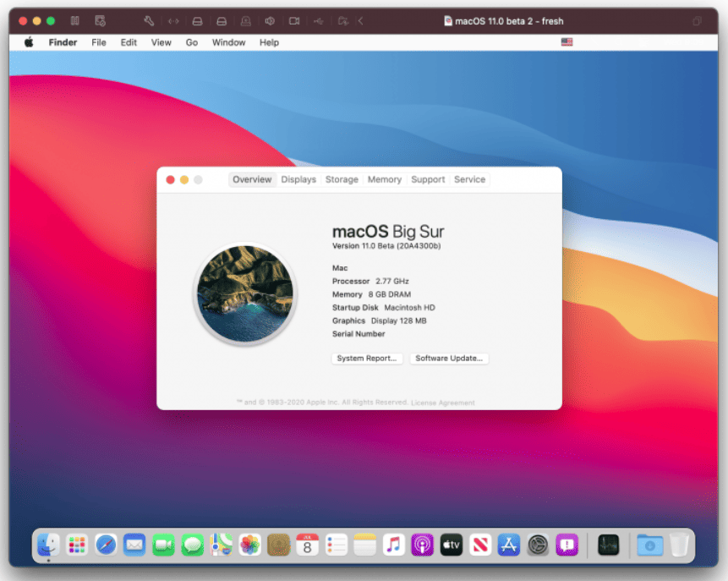Click the USB device icon in VMware toolbar

[x=318, y=21]
